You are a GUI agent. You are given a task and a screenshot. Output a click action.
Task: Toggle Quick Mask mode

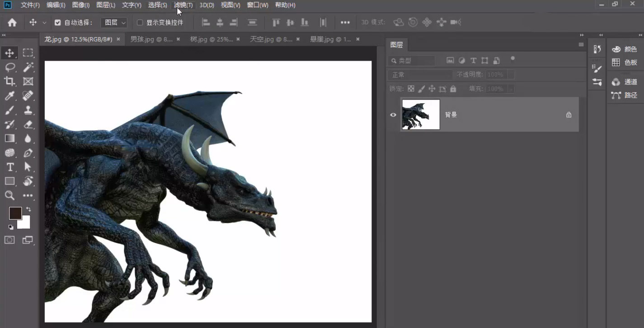click(x=9, y=240)
